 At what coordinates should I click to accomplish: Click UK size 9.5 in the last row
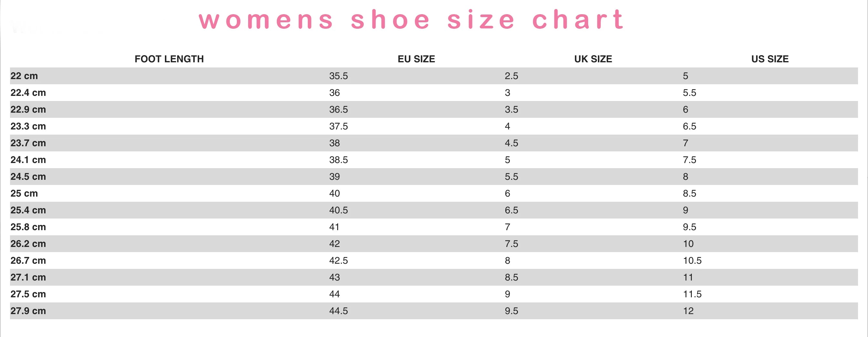coord(511,311)
